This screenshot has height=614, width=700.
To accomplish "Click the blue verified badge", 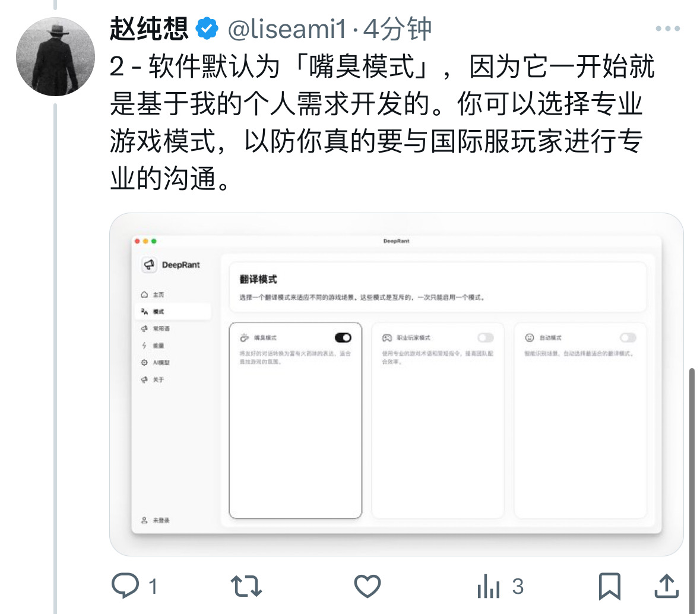I will [x=207, y=29].
